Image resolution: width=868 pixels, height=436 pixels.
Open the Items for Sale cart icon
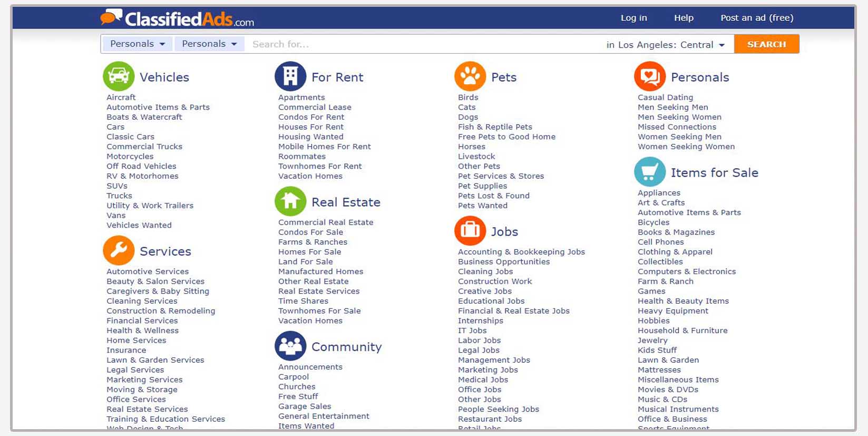[x=650, y=172]
